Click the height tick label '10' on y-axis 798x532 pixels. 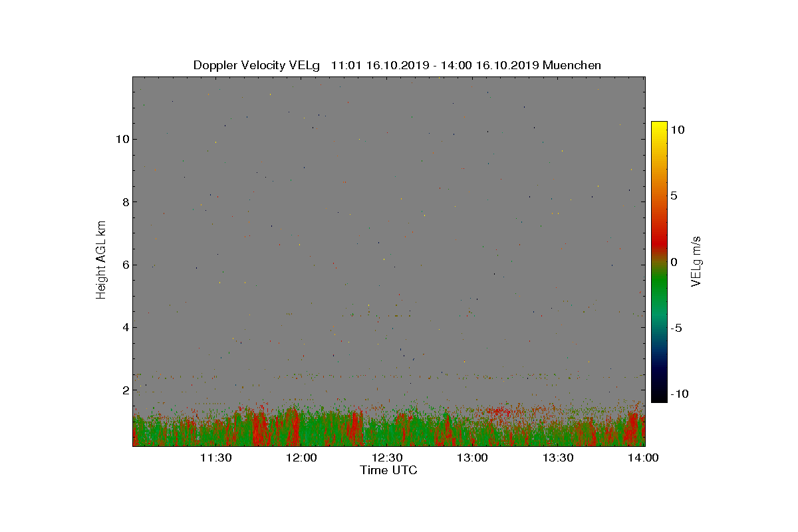coord(122,139)
